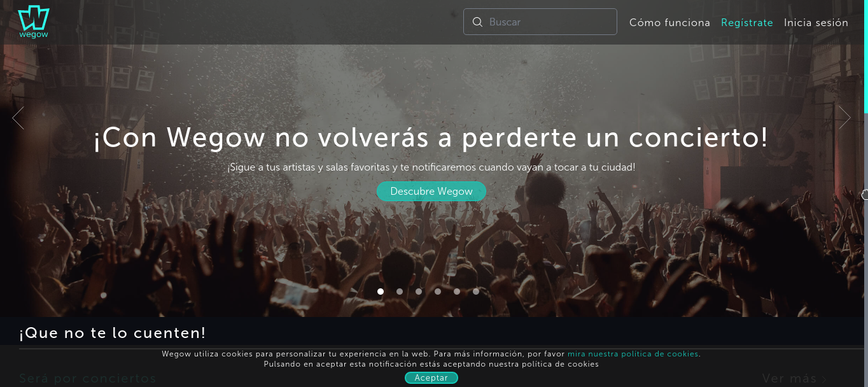Open Inicia sesión login
The image size is (868, 387).
816,23
